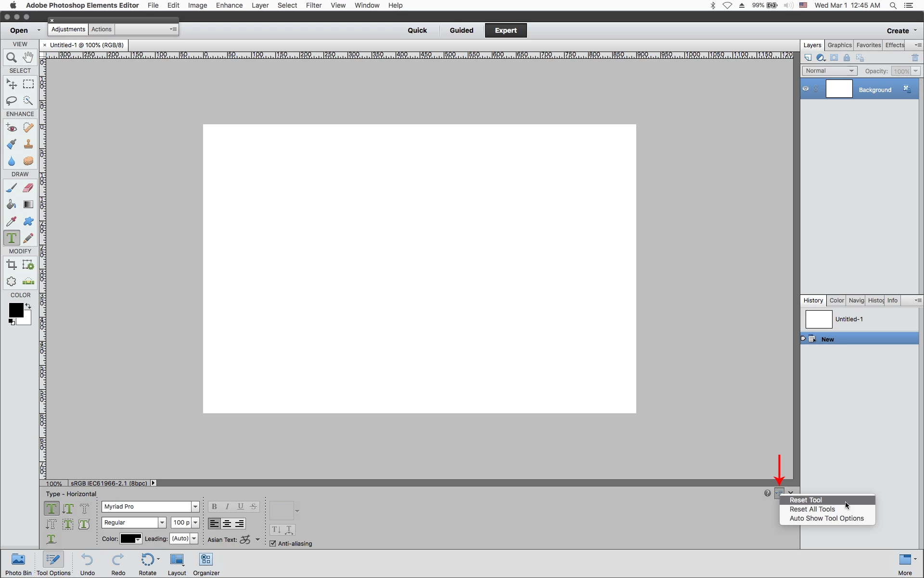Hide the Background layer with eye icon
Viewport: 924px width, 578px height.
(x=806, y=89)
